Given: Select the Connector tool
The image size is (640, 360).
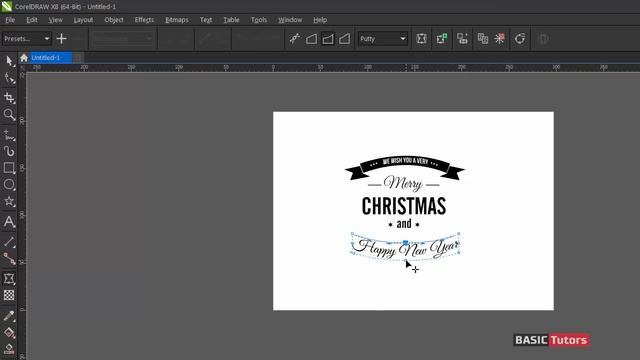Looking at the screenshot, I should (x=9, y=258).
